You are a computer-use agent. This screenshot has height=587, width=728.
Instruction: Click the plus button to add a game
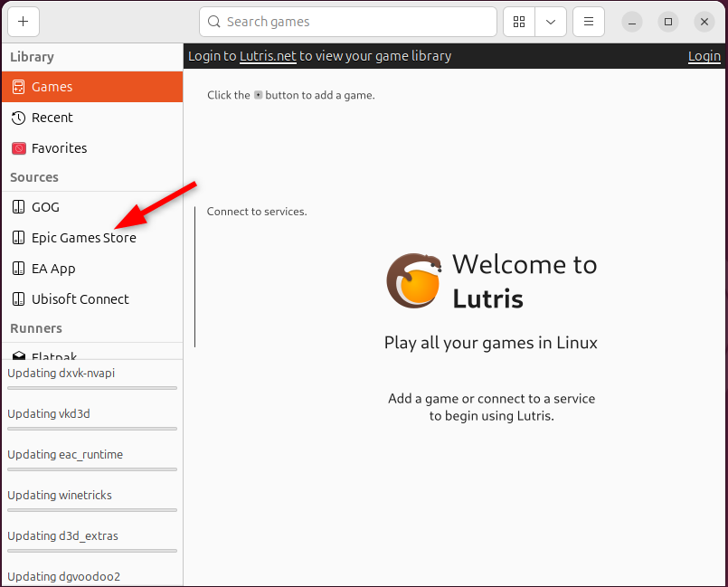[24, 22]
